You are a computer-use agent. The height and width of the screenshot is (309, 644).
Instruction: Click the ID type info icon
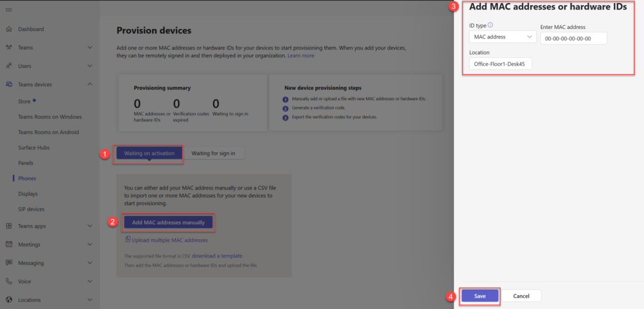[x=490, y=25]
